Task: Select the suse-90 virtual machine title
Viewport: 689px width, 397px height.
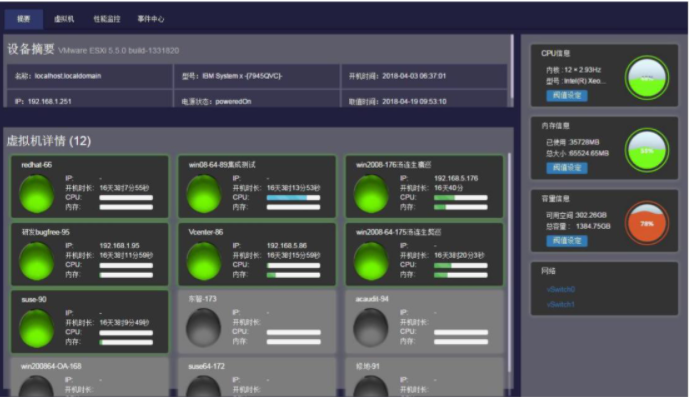Action: 34,299
